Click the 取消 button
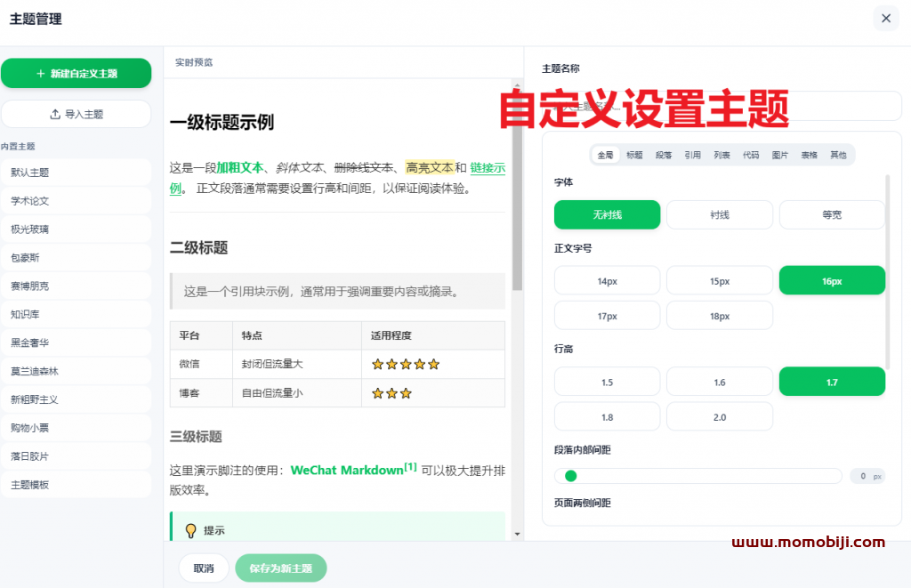 pyautogui.click(x=203, y=567)
